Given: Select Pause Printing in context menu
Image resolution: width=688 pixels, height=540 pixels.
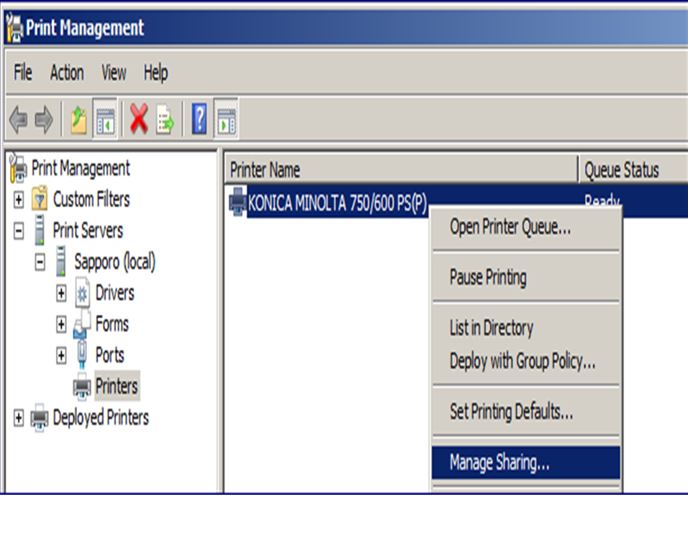Looking at the screenshot, I should [x=488, y=277].
